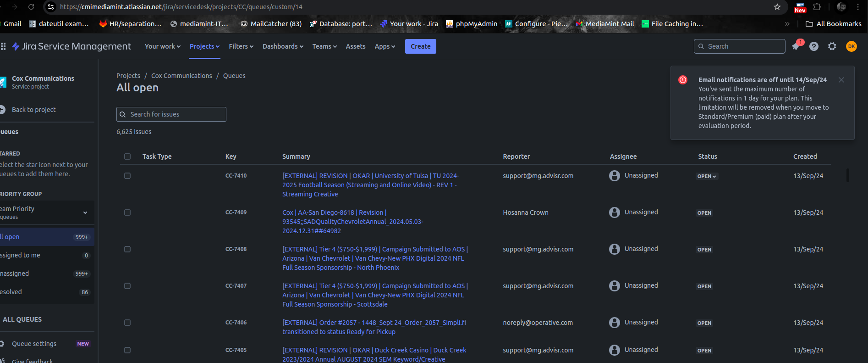Click the Unassigned avatar for CC-7410
This screenshot has height=363, width=868.
(x=615, y=176)
